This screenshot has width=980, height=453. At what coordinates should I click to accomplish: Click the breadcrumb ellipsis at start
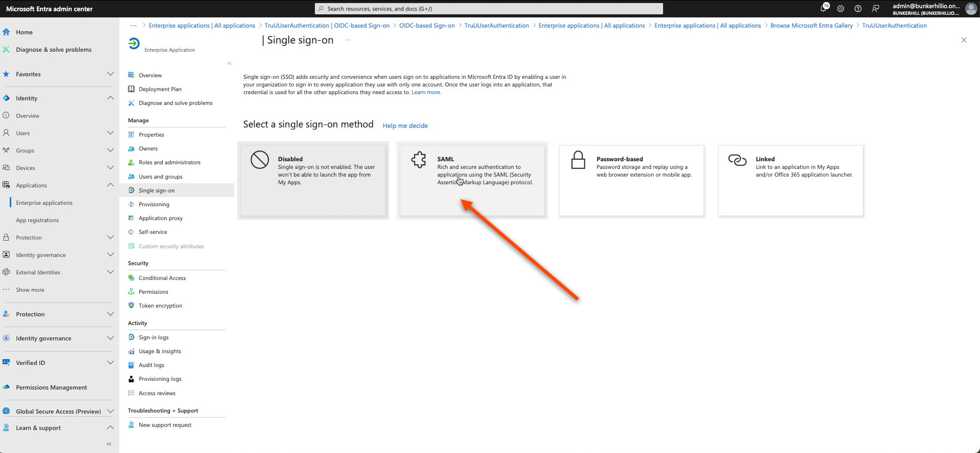pyautogui.click(x=133, y=26)
